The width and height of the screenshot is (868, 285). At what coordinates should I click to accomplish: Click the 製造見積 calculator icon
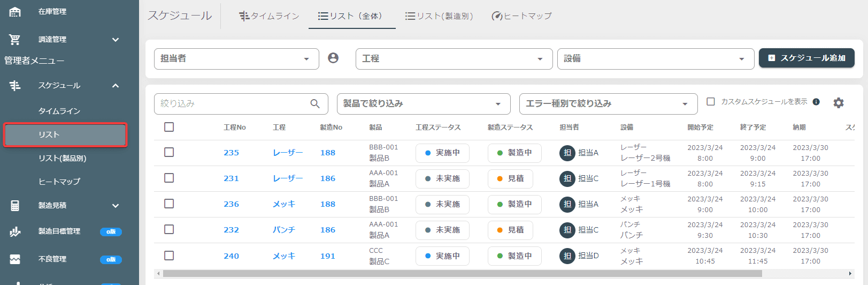(15, 205)
